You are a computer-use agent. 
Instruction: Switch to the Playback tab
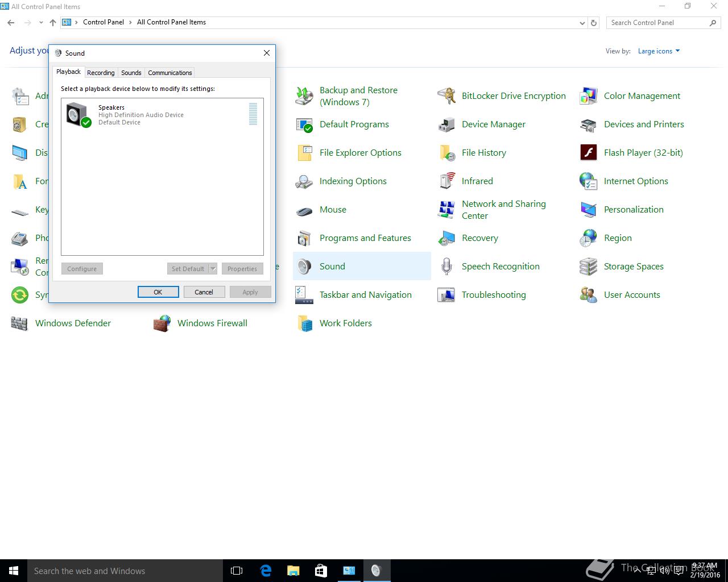click(68, 72)
